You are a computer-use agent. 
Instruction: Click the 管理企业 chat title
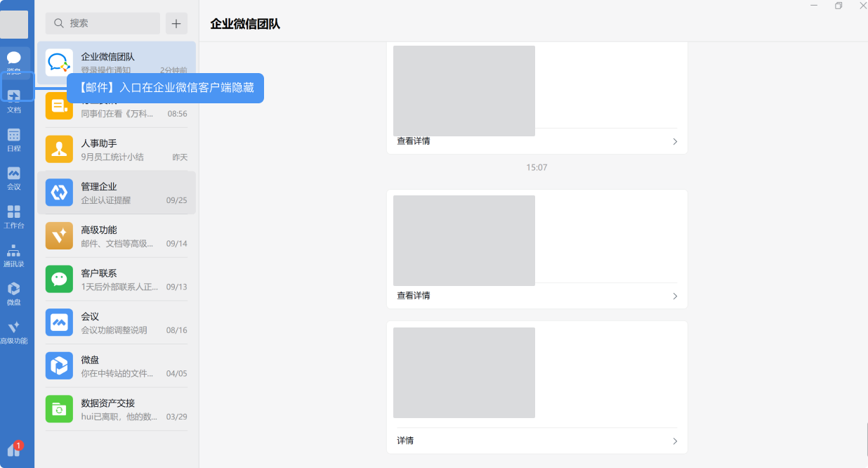pos(98,186)
